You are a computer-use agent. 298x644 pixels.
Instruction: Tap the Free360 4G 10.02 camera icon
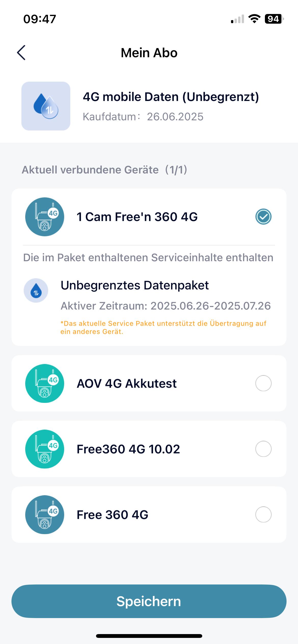[45, 449]
